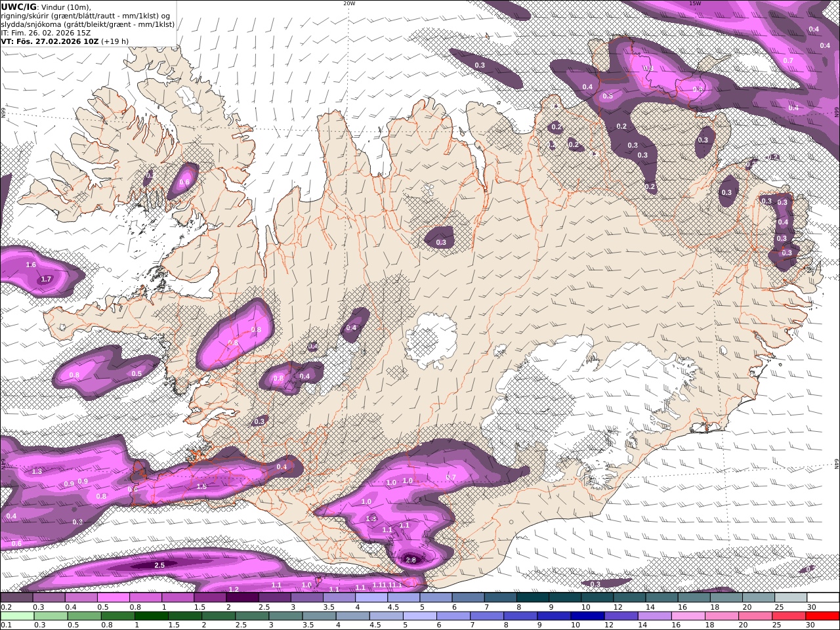This screenshot has width=840, height=630.
Task: Click the 1.7 value in western offshore band
Action: click(x=46, y=280)
